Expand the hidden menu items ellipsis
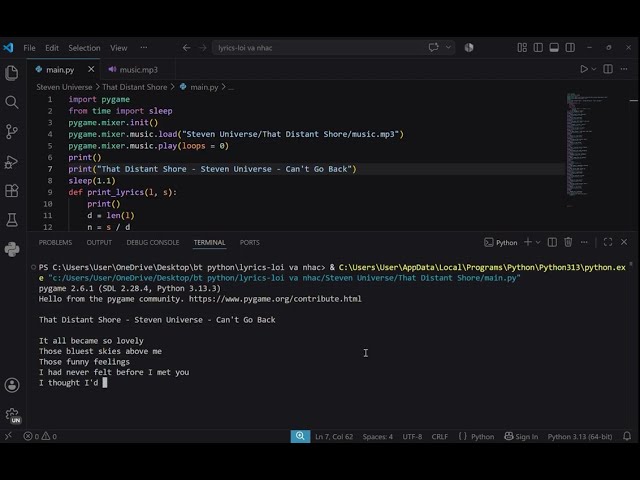Viewport: 640px width, 480px height. pos(144,48)
